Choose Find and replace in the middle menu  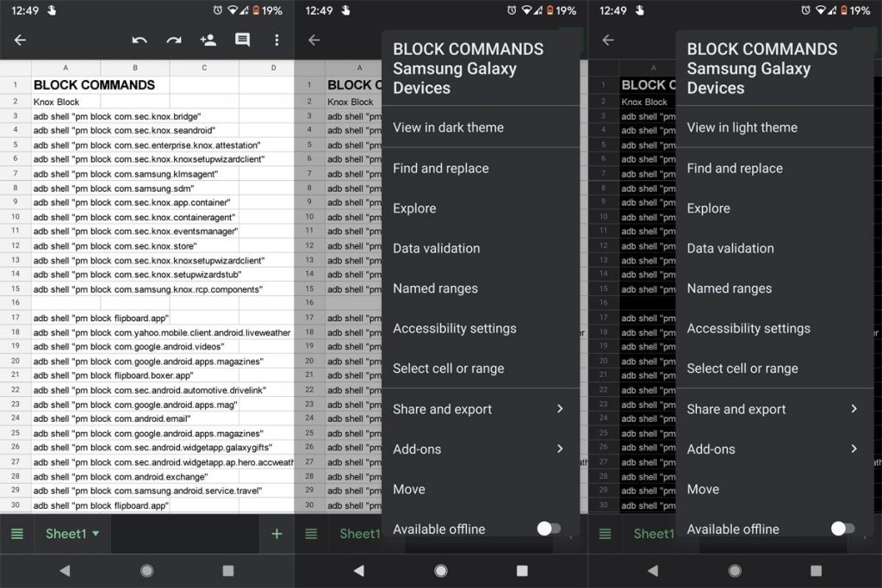(481, 168)
